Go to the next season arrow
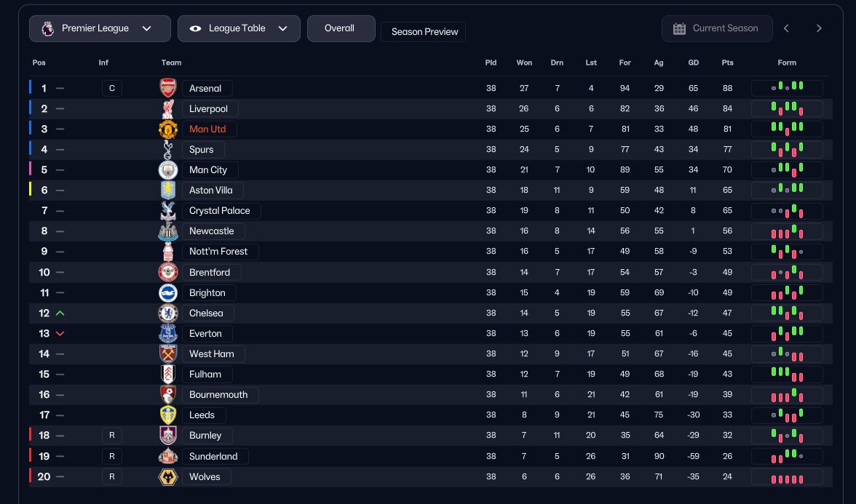The image size is (856, 504). [819, 28]
